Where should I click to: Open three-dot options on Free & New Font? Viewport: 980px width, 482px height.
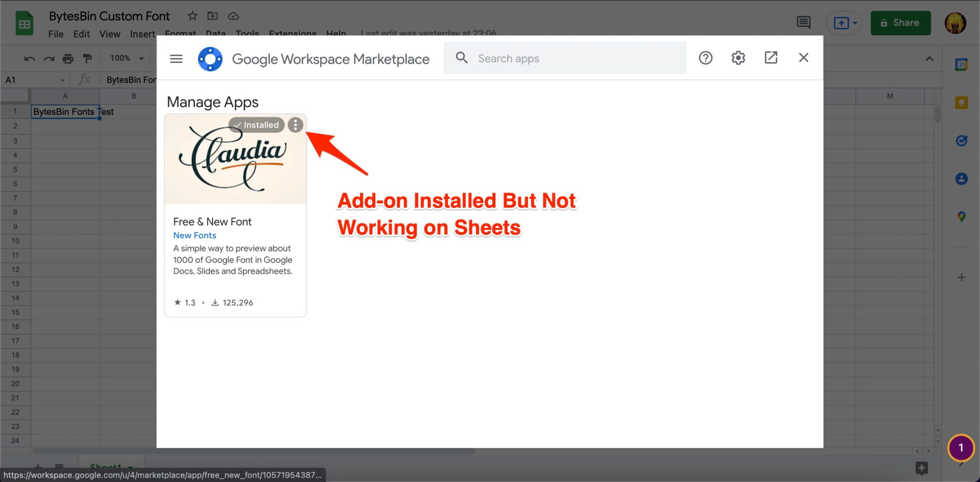click(x=295, y=125)
